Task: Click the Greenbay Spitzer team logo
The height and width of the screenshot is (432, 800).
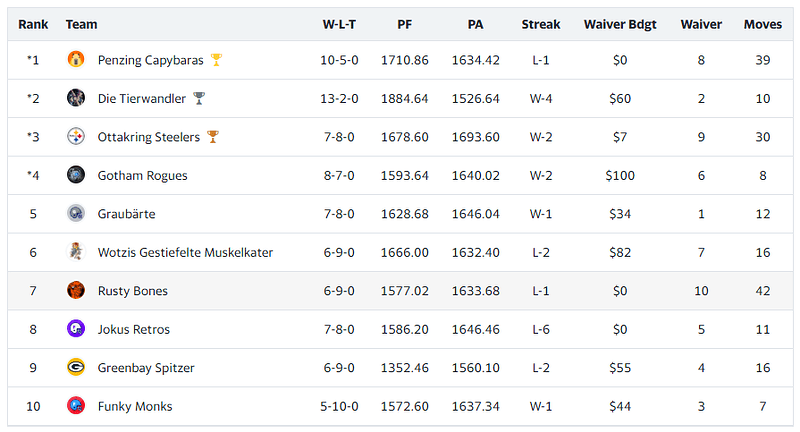Action: point(76,367)
